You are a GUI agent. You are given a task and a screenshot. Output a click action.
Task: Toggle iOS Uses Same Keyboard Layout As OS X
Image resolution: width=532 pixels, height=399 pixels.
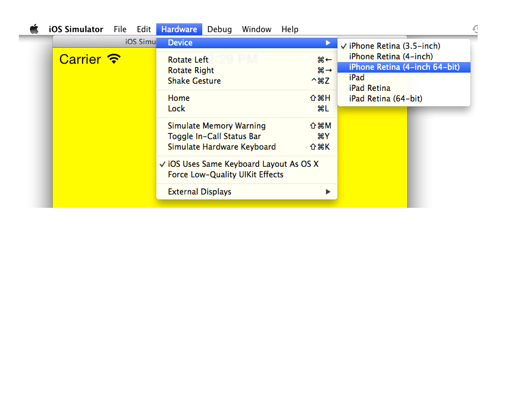click(x=243, y=164)
